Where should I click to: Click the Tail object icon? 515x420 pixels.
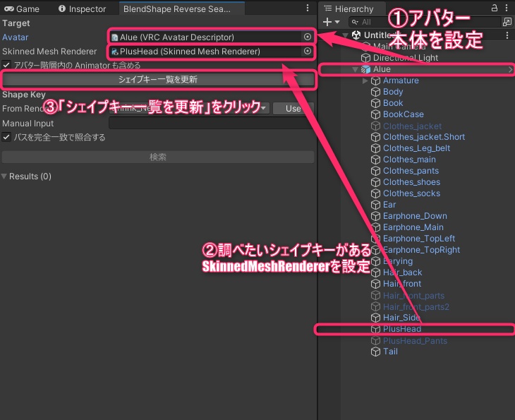(375, 352)
